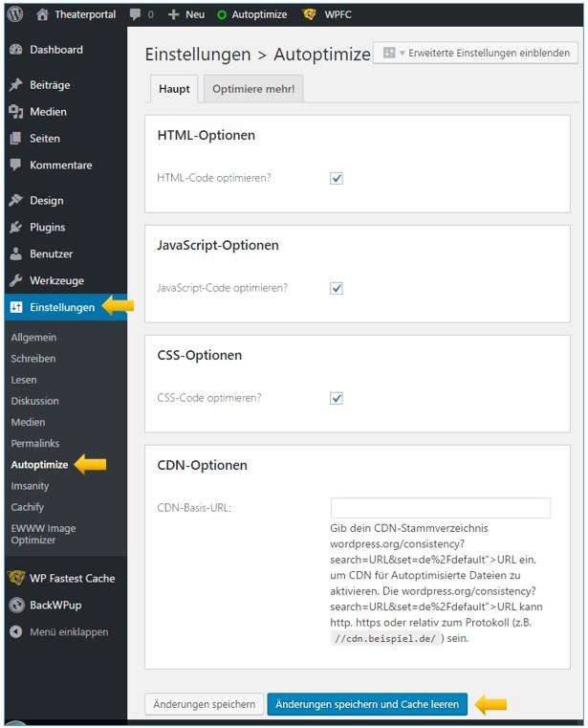The height and width of the screenshot is (728, 588).
Task: Toggle the JavaScript-Code optimieren checkbox
Action: point(337,288)
